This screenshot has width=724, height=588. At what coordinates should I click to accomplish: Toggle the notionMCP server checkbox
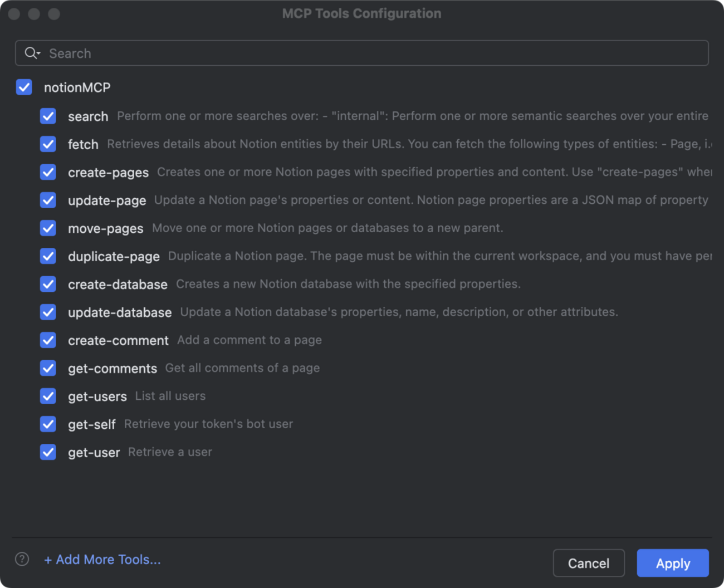tap(24, 87)
